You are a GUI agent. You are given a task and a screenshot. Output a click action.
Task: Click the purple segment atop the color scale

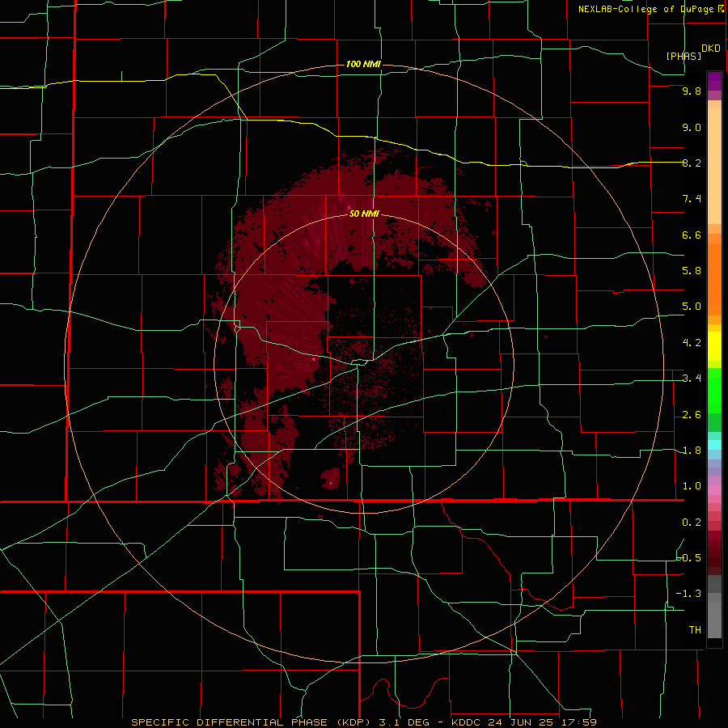tap(714, 81)
